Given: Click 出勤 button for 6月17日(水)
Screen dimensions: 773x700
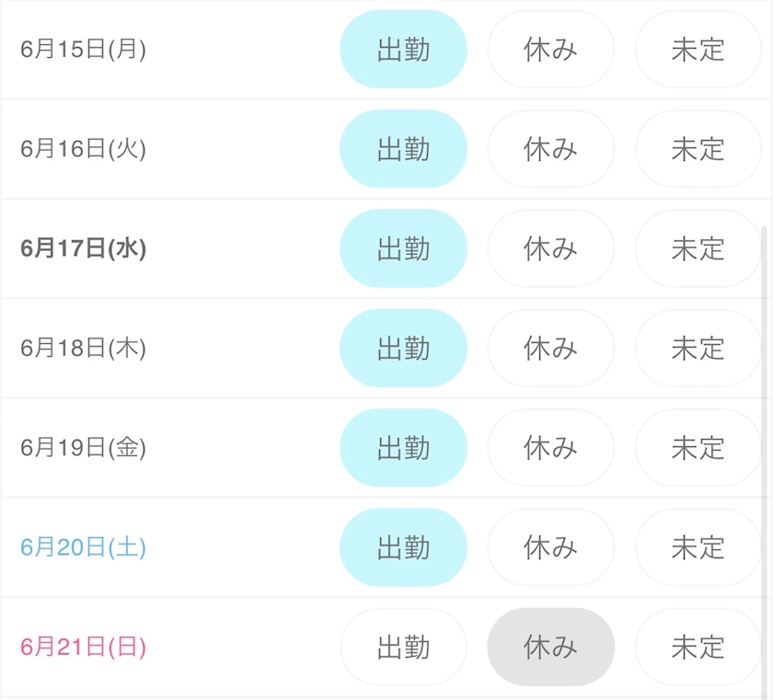Looking at the screenshot, I should click(x=403, y=248).
